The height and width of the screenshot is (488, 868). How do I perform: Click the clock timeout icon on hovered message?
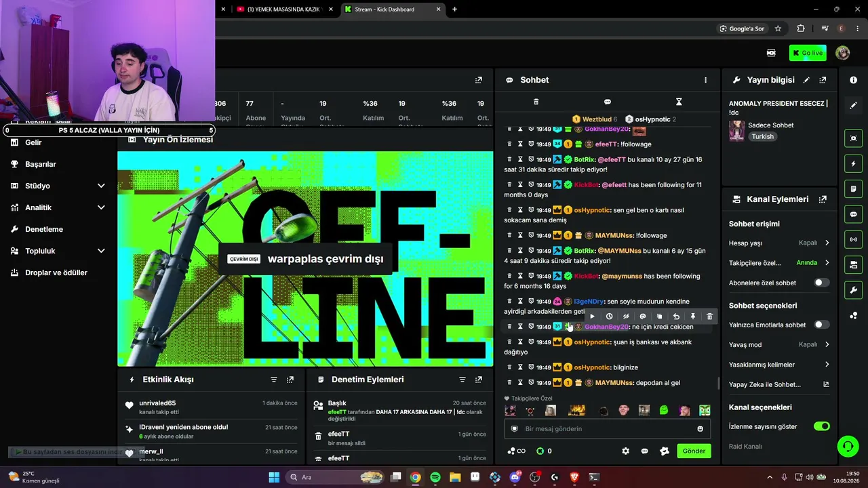click(x=609, y=317)
